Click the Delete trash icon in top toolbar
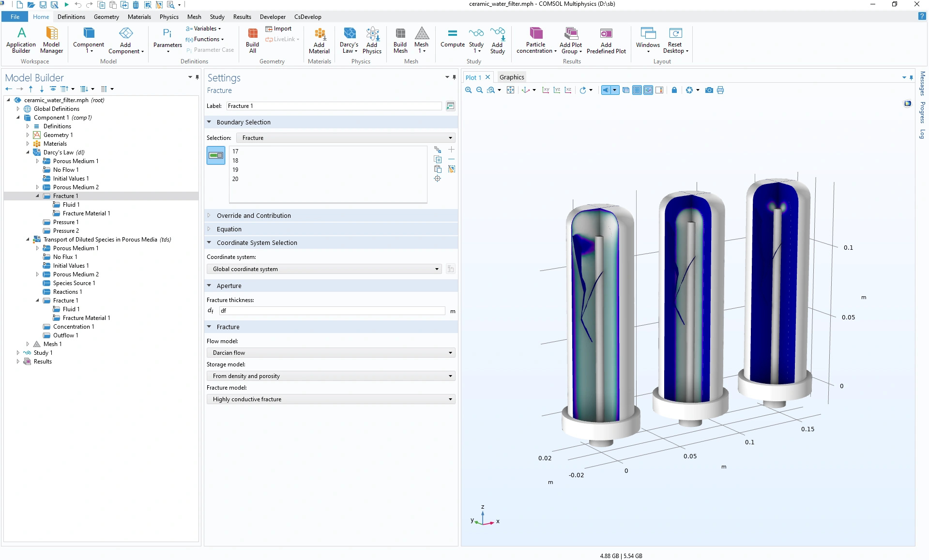Image resolution: width=929 pixels, height=560 pixels. [136, 5]
